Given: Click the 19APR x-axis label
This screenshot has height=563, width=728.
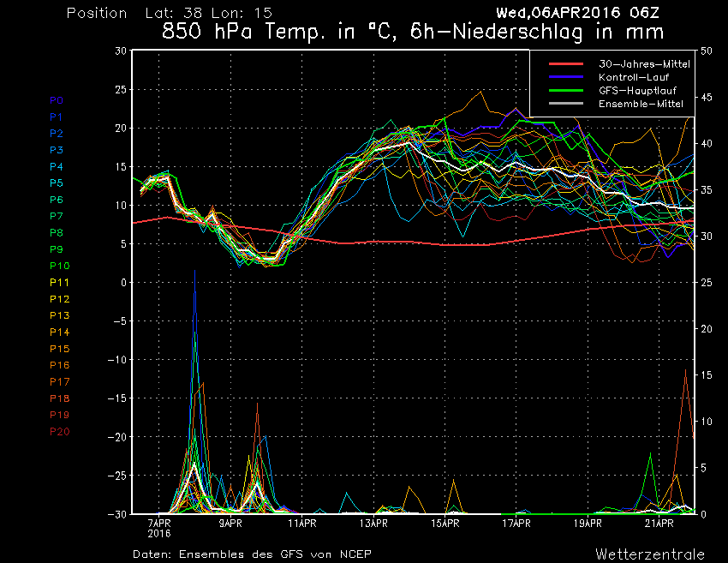Looking at the screenshot, I should (x=588, y=524).
